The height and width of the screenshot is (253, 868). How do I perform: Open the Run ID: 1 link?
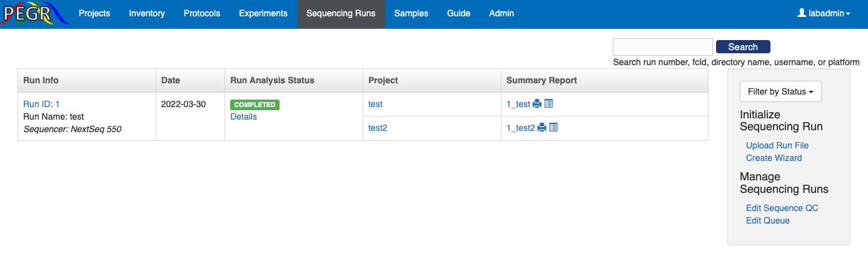click(41, 104)
